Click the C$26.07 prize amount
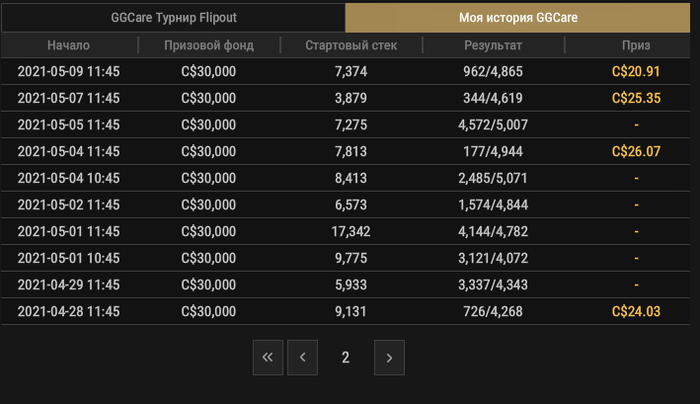This screenshot has height=404, width=700. [636, 152]
